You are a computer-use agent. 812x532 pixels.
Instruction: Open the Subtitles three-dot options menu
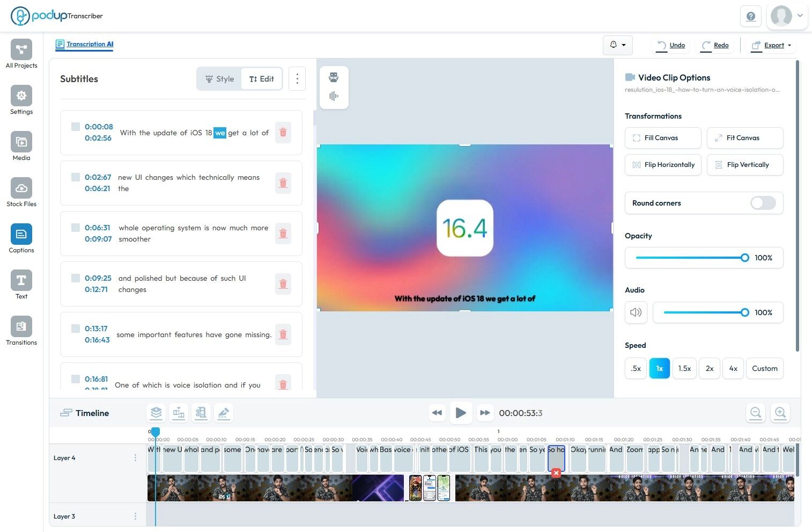pyautogui.click(x=297, y=79)
